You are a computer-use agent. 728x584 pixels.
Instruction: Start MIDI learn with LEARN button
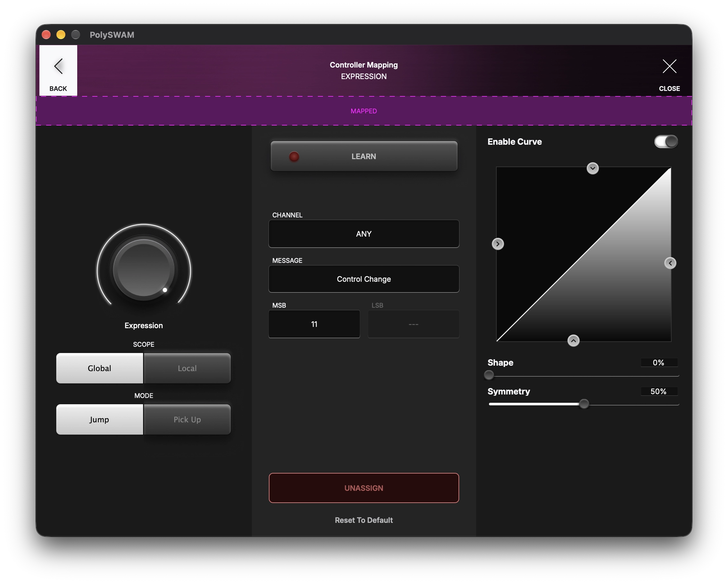[x=364, y=156]
